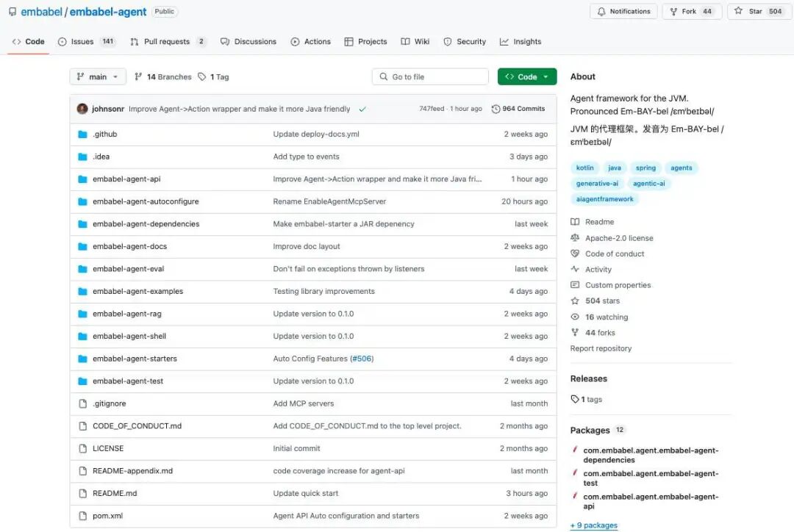This screenshot has height=532, width=794.
Task: Open the Readme link in About
Action: coord(593,222)
